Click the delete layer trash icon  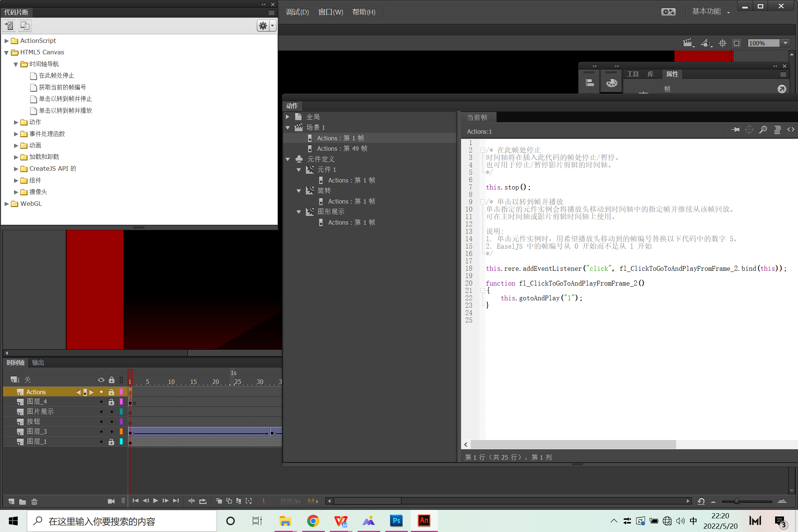[34, 501]
